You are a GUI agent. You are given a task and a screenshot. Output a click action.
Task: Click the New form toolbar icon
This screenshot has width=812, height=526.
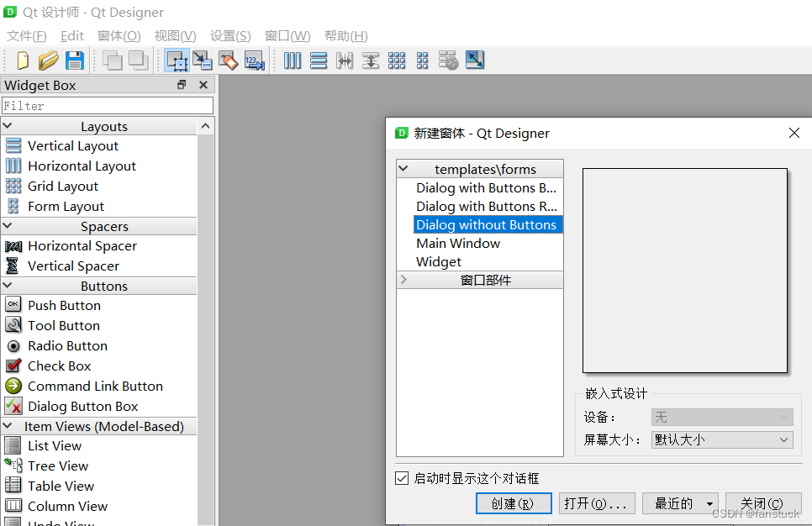click(22, 60)
